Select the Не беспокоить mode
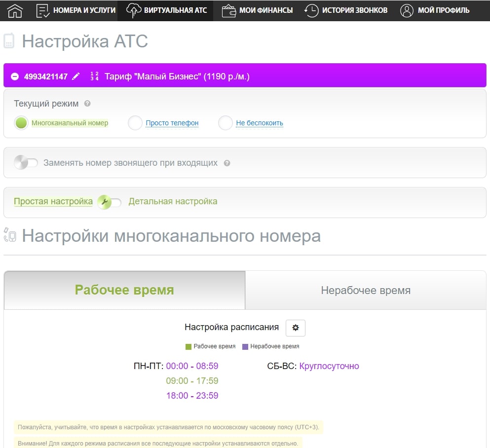The width and height of the screenshot is (490, 448). (x=226, y=123)
